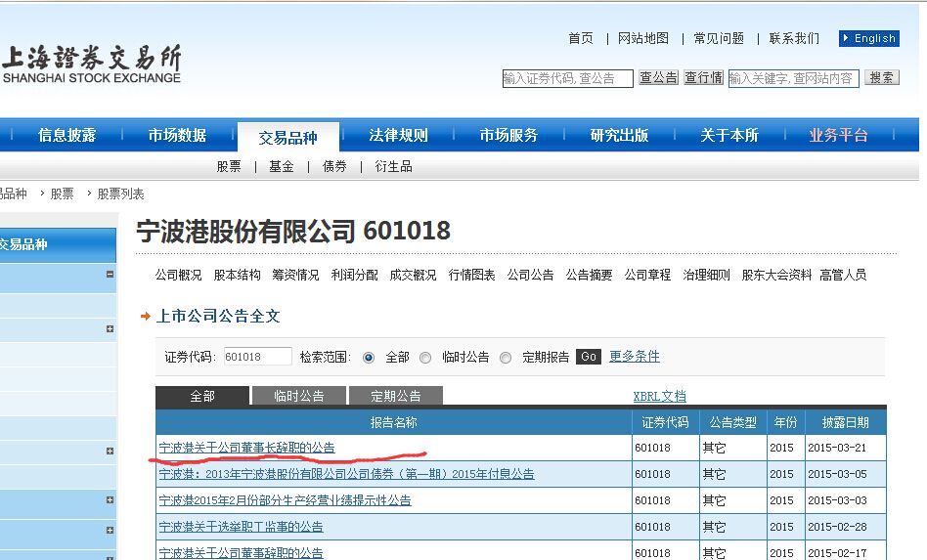This screenshot has height=560, width=927.
Task: Open 首页 home link
Action: point(581,38)
